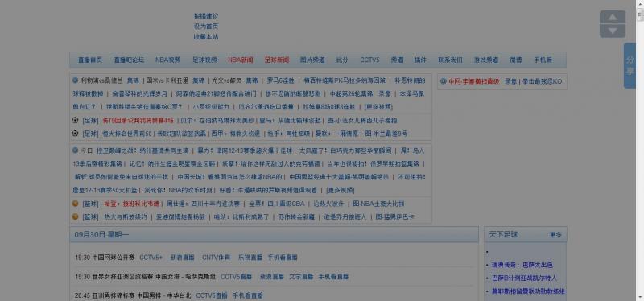Viewport: 644px width, 301px height.
Task: Click the CNTV体育 live stream link
Action: coord(217,258)
